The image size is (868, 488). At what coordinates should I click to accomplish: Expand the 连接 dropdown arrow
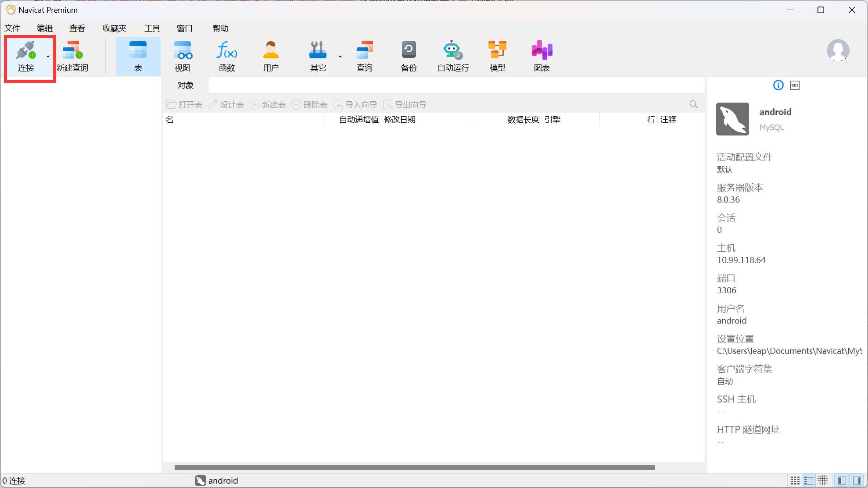pos(48,57)
